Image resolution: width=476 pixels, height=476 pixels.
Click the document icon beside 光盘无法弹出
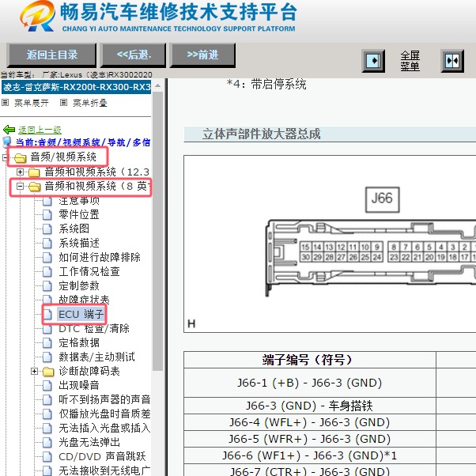[x=47, y=443]
